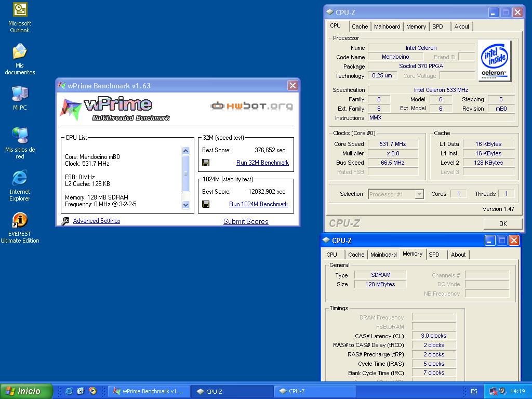Viewport: 532px width, 399px height.
Task: Click the Core Speed 531.7 MHz field
Action: [393, 144]
